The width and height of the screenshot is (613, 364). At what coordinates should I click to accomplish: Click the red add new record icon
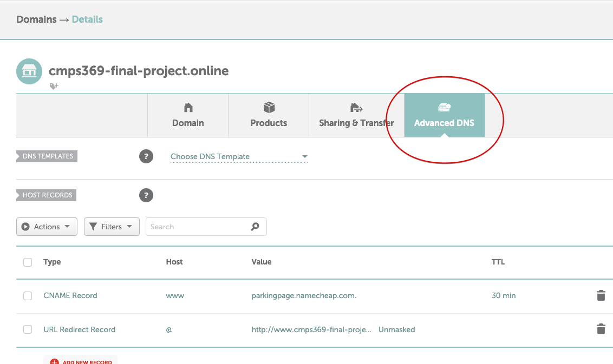click(54, 361)
